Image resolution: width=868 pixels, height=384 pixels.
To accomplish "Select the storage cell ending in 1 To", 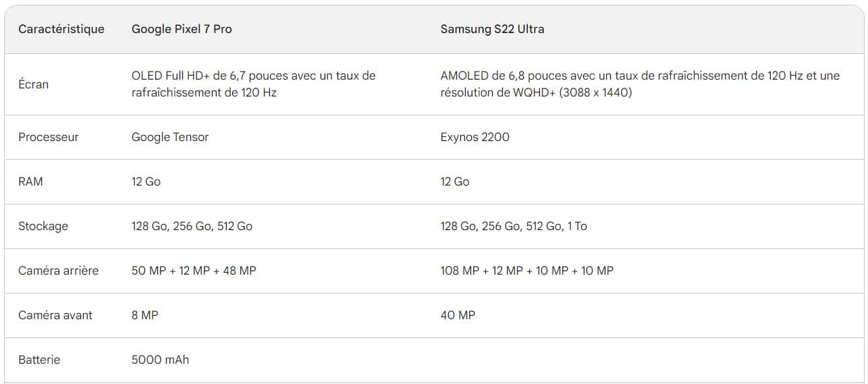I will point(514,226).
